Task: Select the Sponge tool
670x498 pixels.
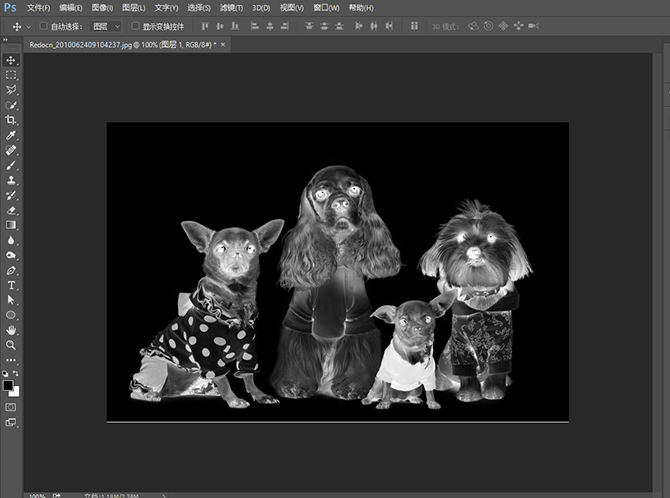Action: coord(11,255)
